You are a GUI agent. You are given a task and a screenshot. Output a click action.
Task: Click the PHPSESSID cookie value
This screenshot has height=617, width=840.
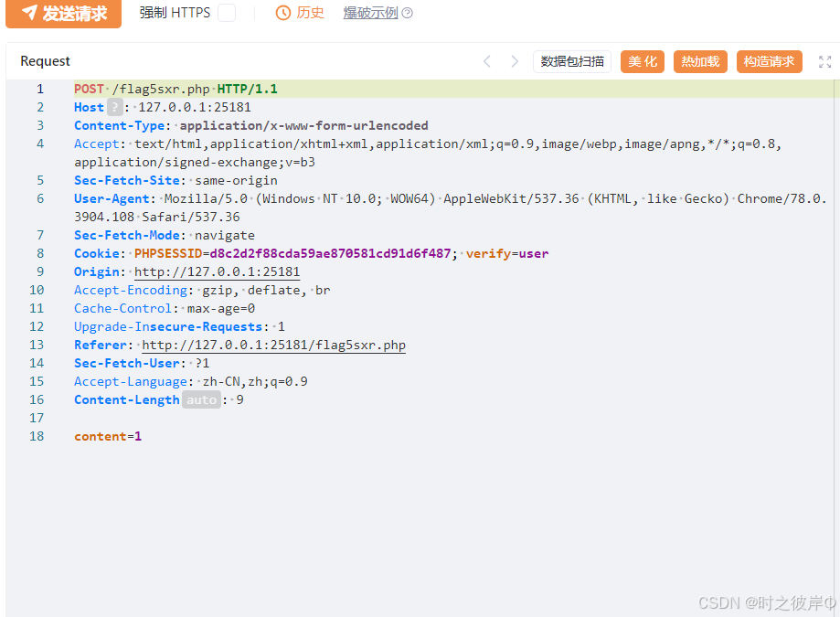330,253
